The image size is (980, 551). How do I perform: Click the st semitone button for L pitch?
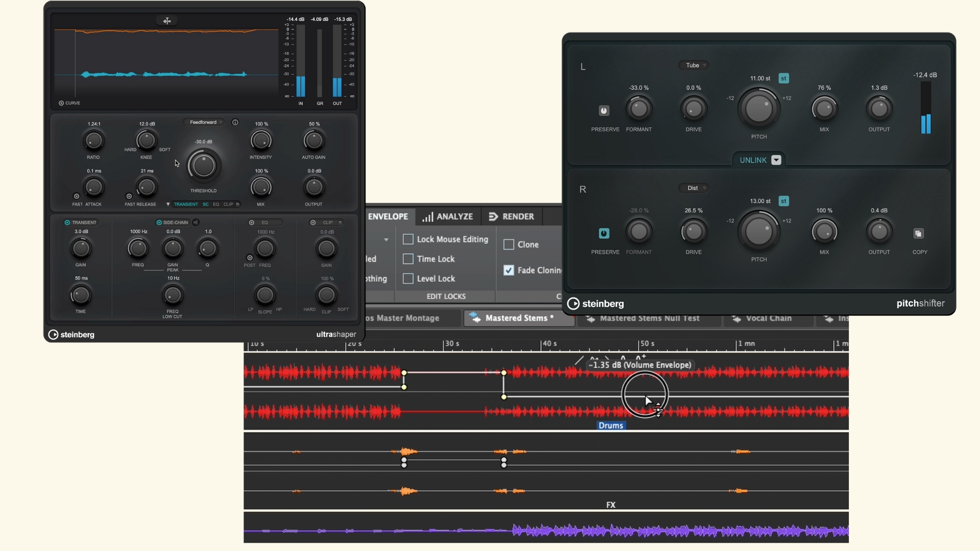(x=783, y=79)
